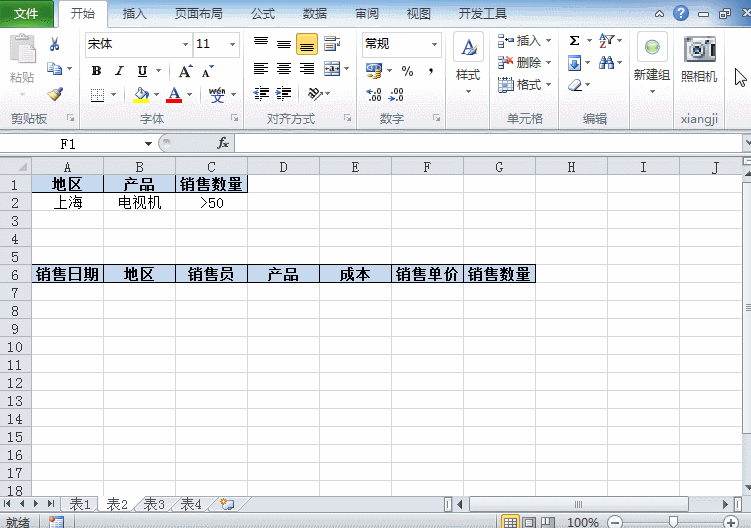
Task: Expand underline style dropdown arrow
Action: [159, 71]
